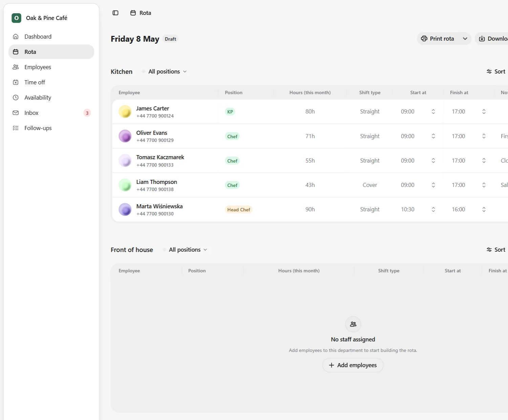Screen dimensions: 508x420
Task: Adjust Liam Thompson finish time stepper
Action: (484, 185)
